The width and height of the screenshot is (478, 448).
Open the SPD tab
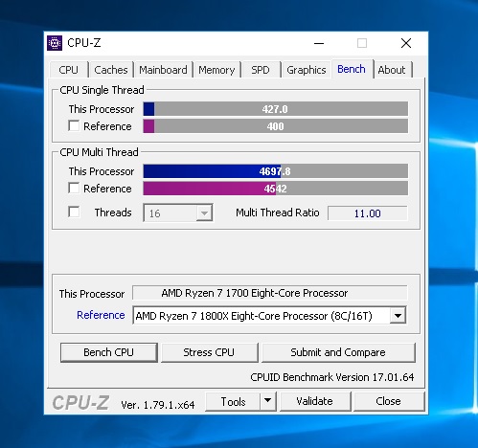click(261, 70)
